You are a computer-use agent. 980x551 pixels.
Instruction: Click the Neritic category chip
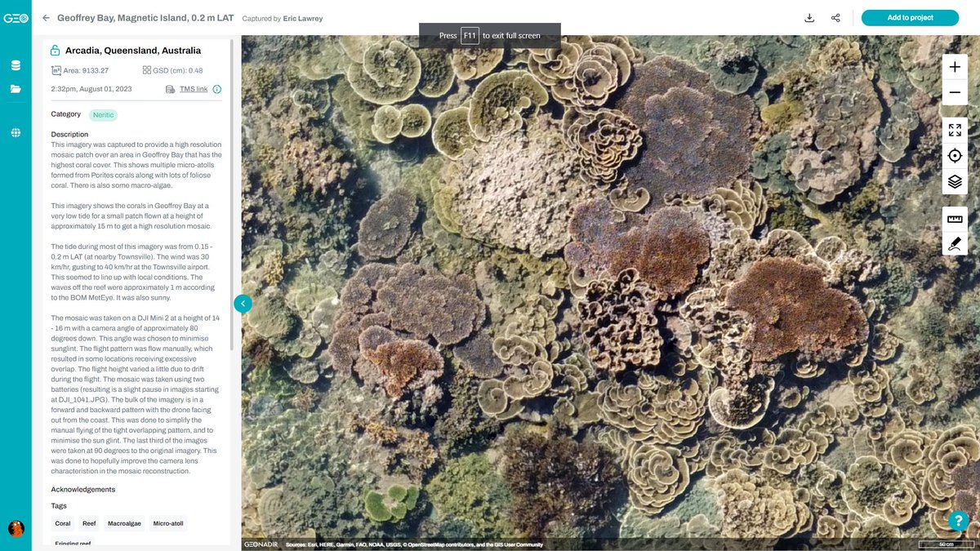[104, 115]
